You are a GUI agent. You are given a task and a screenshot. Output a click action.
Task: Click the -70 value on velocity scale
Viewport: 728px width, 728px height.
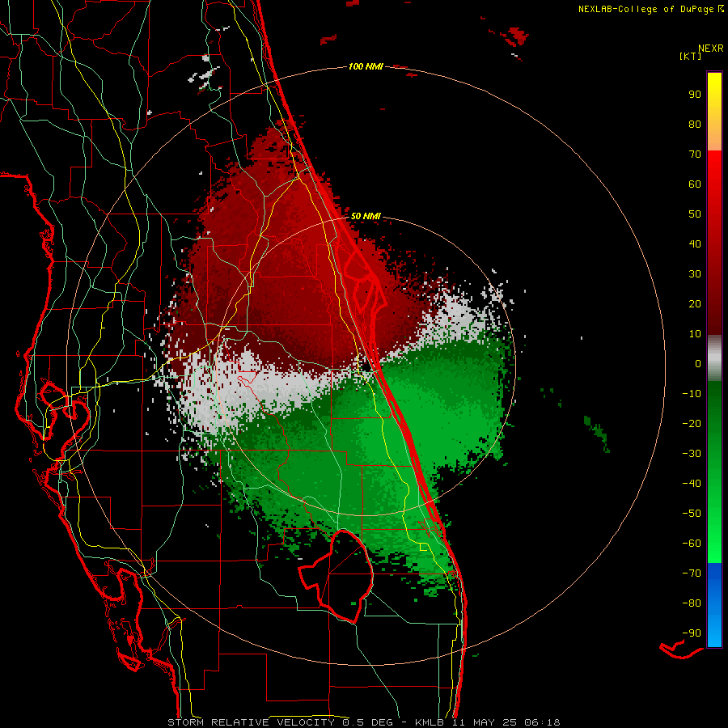click(x=692, y=574)
